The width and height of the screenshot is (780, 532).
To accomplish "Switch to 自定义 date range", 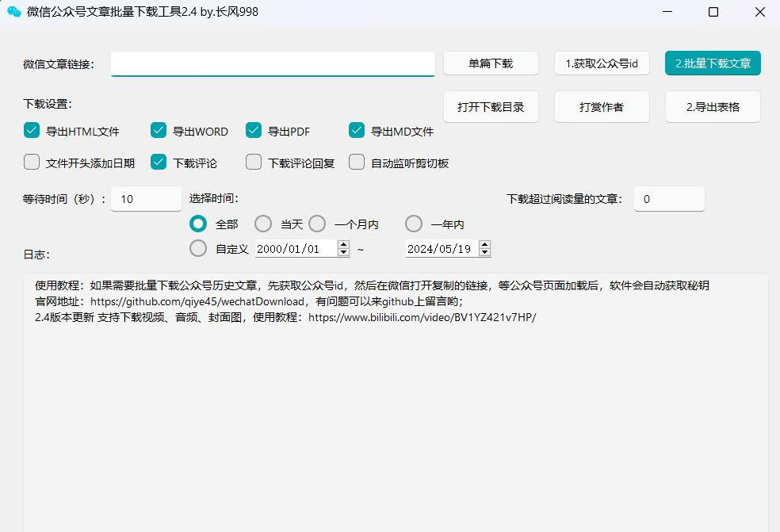I will click(x=198, y=248).
